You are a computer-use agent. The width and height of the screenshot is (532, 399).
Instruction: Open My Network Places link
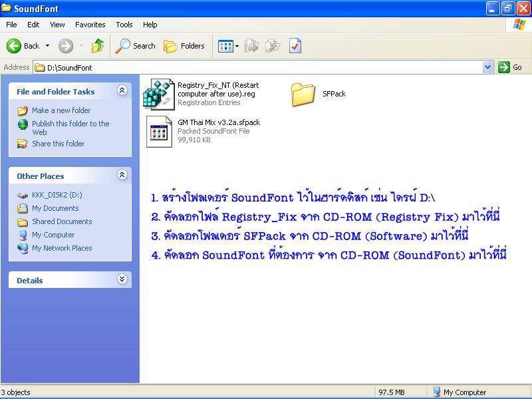tap(62, 248)
